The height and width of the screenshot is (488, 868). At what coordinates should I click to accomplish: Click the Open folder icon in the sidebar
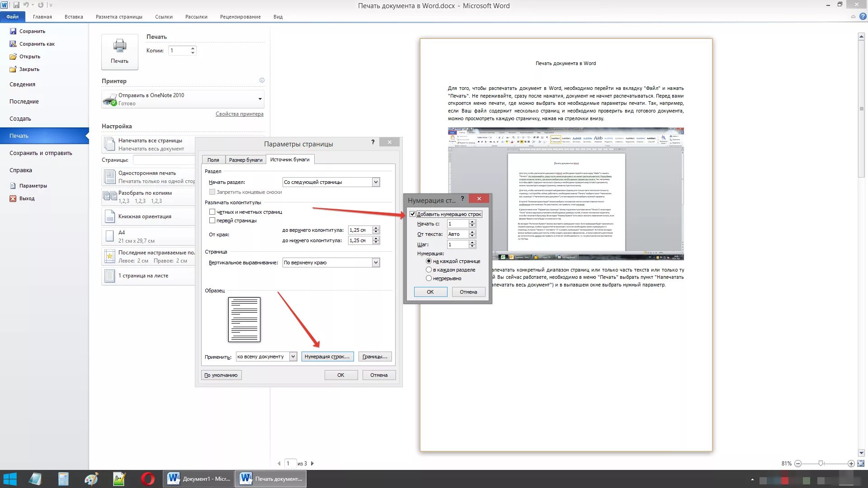(x=13, y=56)
